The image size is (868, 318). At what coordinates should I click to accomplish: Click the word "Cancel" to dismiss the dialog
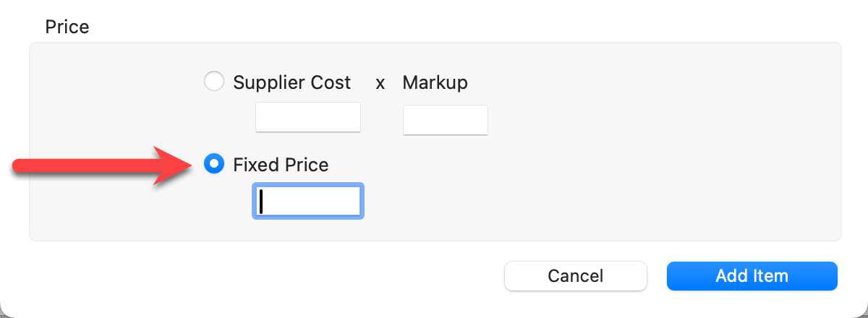click(x=576, y=275)
